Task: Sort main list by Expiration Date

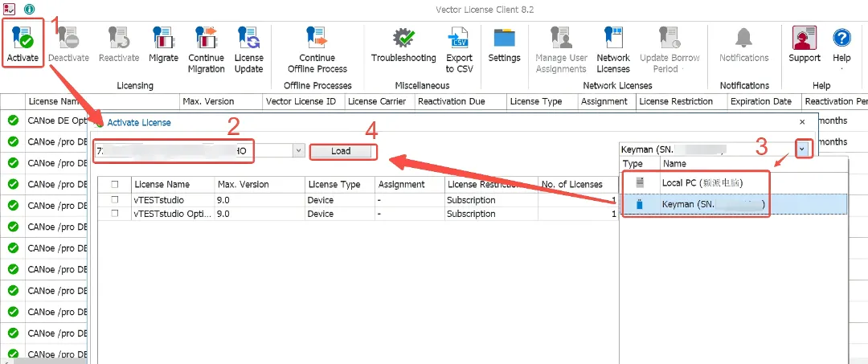Action: (764, 101)
